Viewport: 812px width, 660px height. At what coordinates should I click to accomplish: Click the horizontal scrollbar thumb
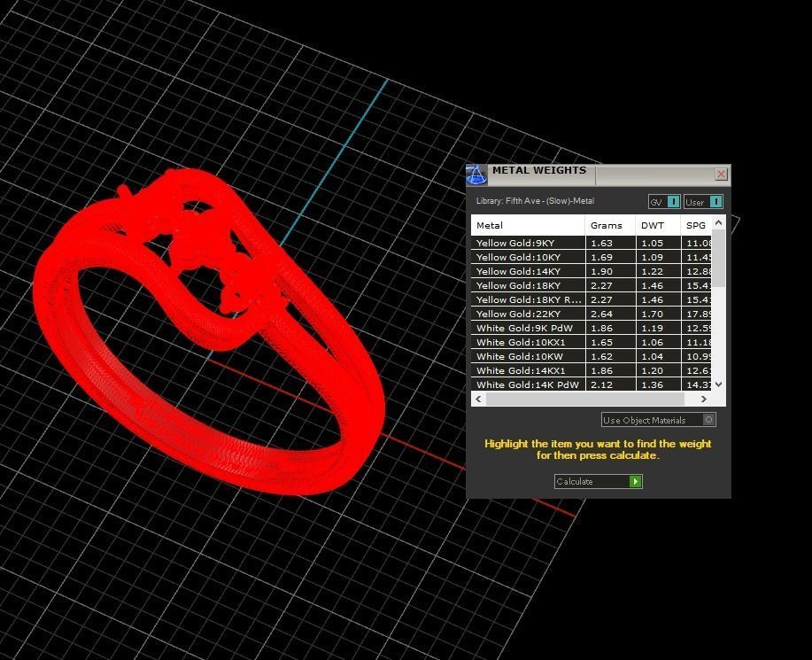585,399
